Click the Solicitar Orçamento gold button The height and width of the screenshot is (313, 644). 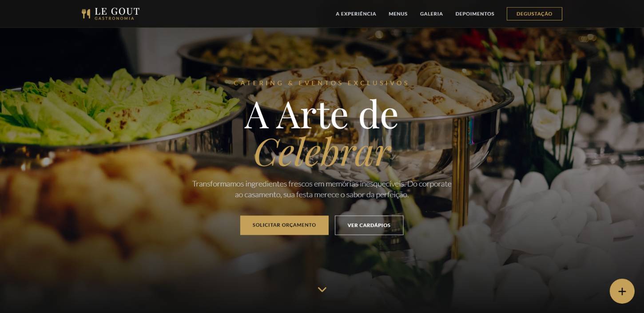coord(284,225)
